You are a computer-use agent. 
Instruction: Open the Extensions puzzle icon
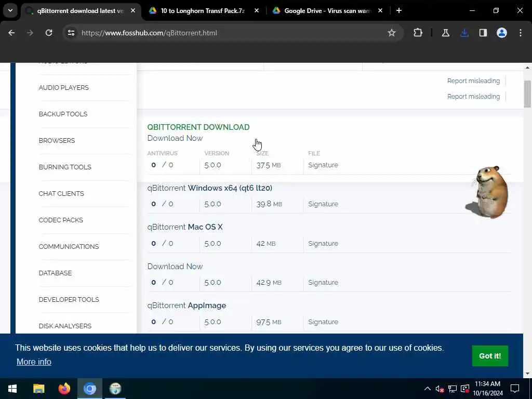(x=418, y=33)
